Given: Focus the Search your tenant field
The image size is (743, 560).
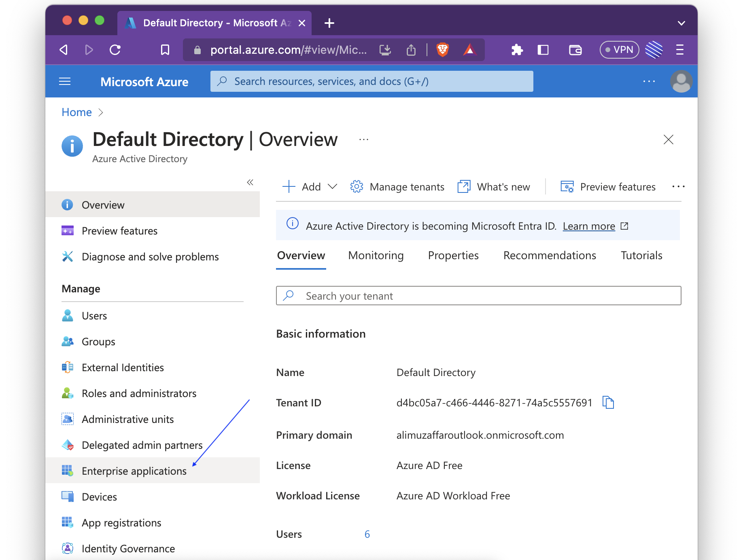Looking at the screenshot, I should (x=478, y=296).
